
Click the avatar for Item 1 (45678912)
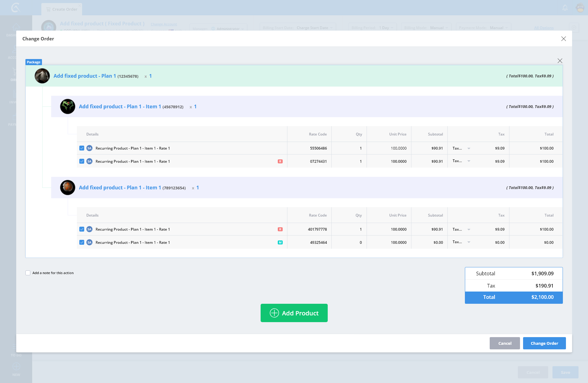point(68,106)
